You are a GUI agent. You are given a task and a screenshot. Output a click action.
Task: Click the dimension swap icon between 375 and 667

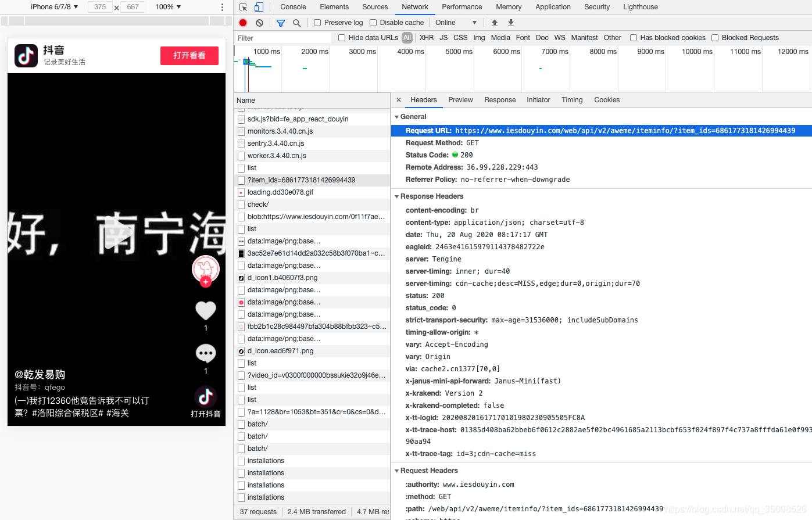[117, 8]
